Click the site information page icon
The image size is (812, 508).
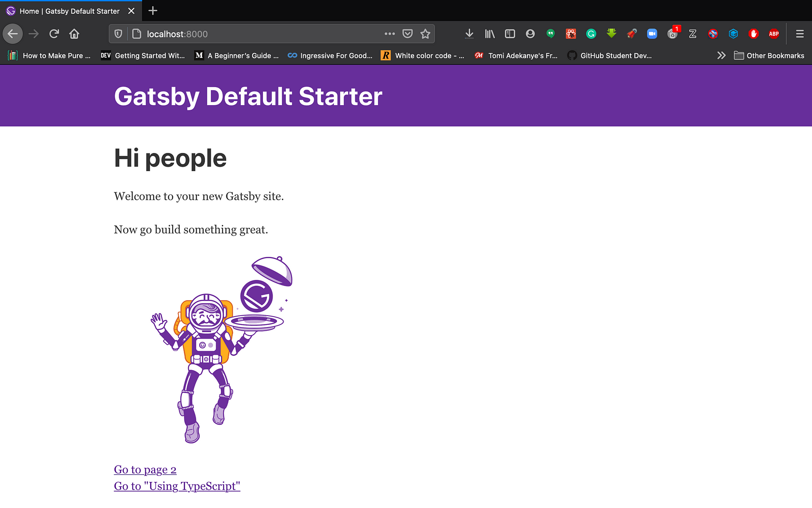137,34
